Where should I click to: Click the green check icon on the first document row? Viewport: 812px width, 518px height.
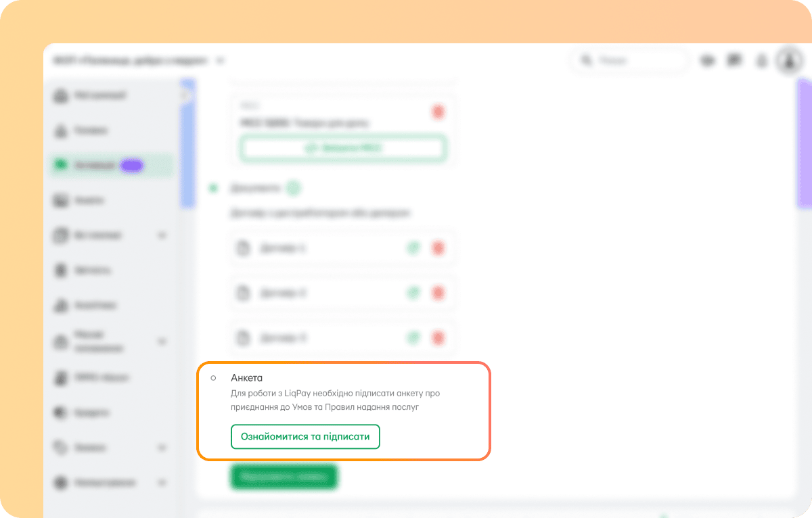click(413, 248)
